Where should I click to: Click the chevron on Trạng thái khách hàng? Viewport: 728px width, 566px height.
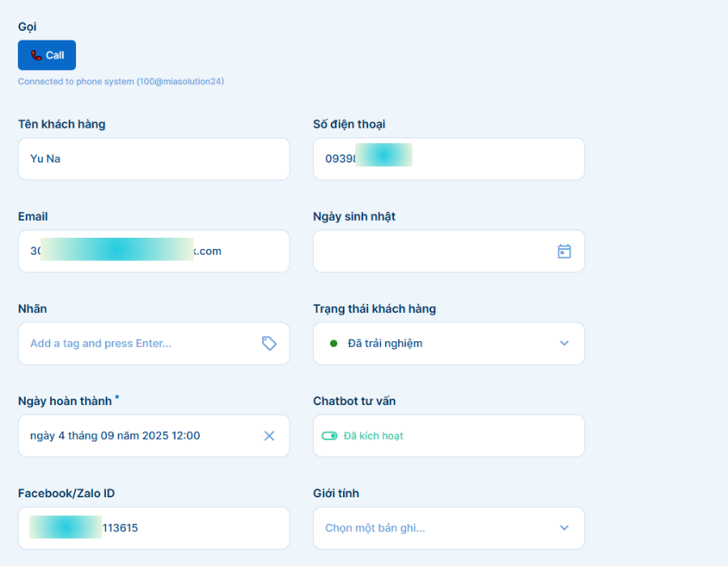(x=564, y=343)
